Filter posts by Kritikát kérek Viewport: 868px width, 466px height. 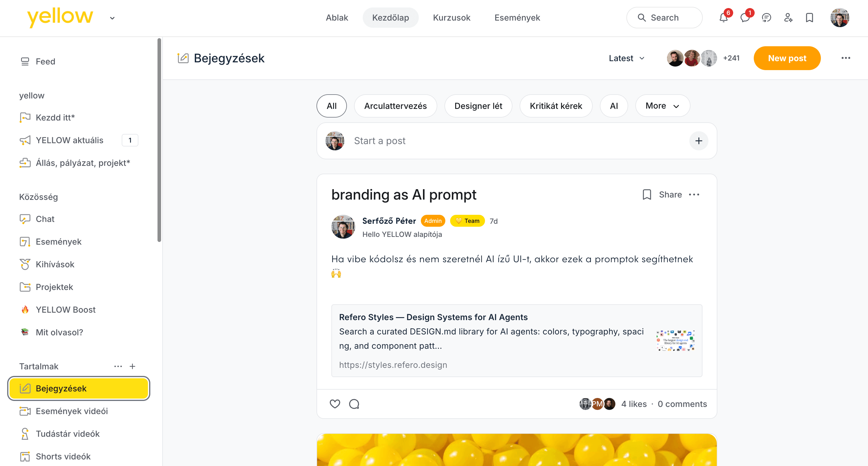[556, 106]
